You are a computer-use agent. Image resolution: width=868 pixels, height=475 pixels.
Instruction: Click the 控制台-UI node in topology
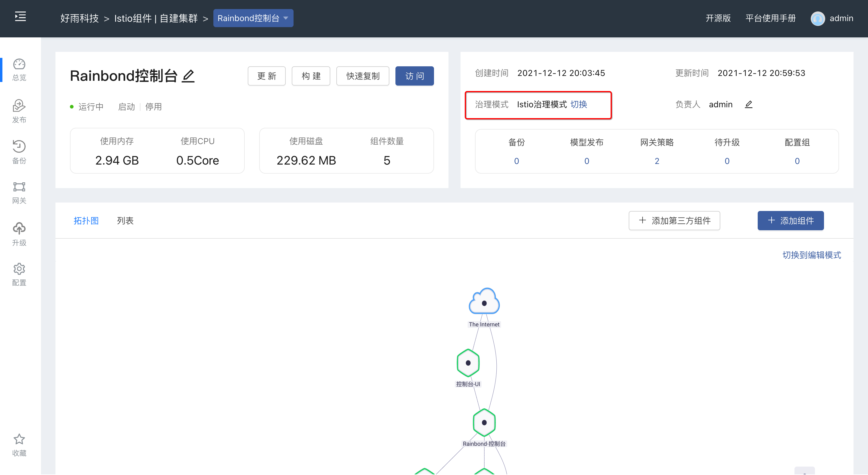pos(467,363)
